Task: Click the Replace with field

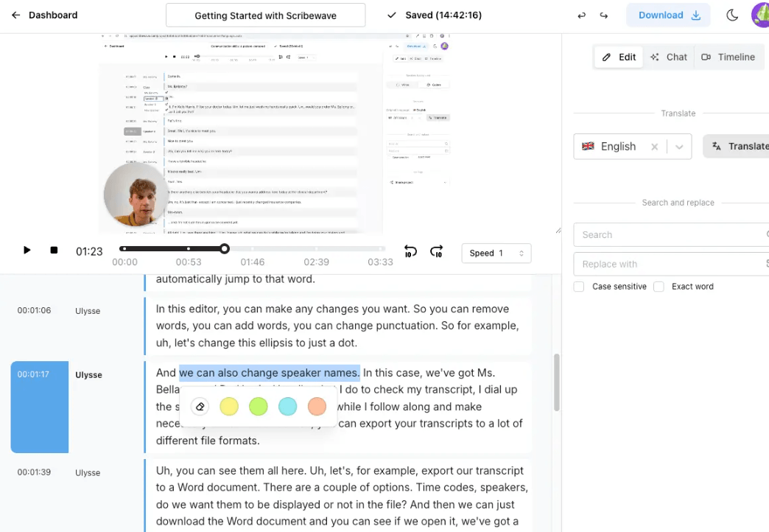Action: (671, 264)
